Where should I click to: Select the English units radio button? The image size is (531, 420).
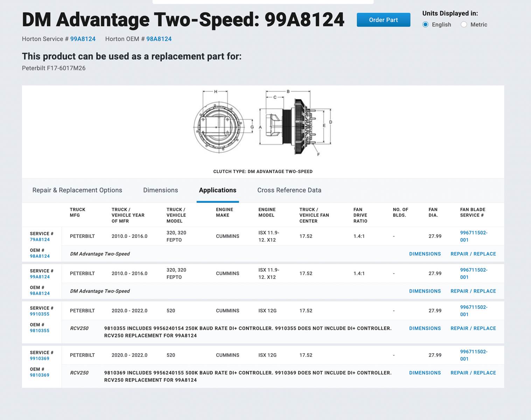pos(425,24)
